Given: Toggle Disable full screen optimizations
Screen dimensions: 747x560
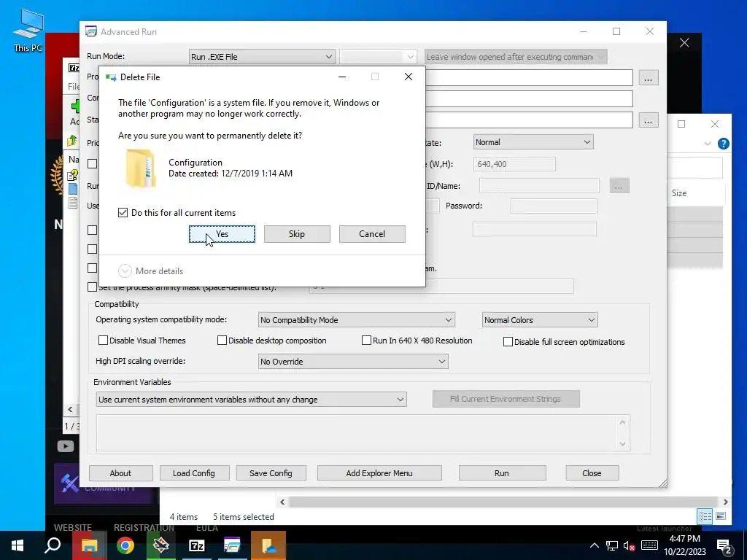Looking at the screenshot, I should [x=508, y=341].
